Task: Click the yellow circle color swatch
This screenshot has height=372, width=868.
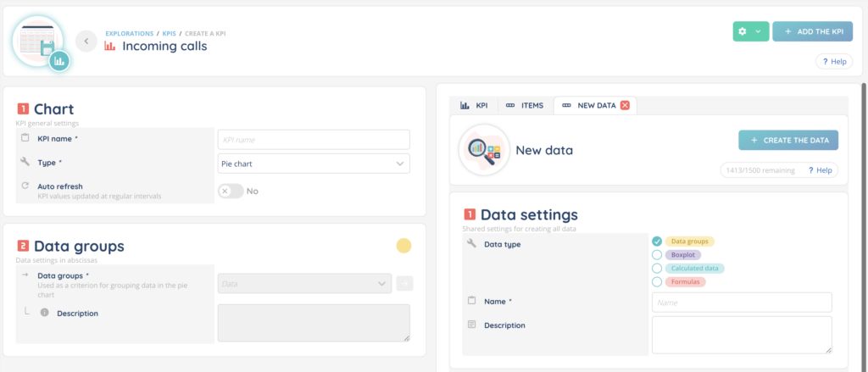Action: point(403,246)
